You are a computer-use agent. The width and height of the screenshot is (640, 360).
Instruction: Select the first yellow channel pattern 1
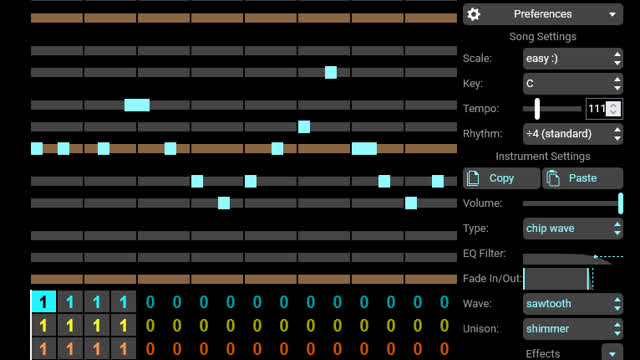(x=43, y=326)
